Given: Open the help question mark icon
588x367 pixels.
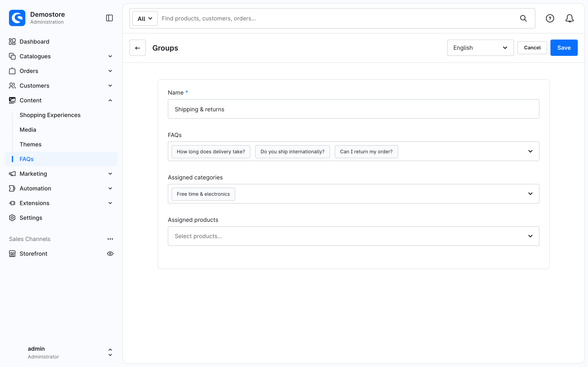Looking at the screenshot, I should coord(550,18).
